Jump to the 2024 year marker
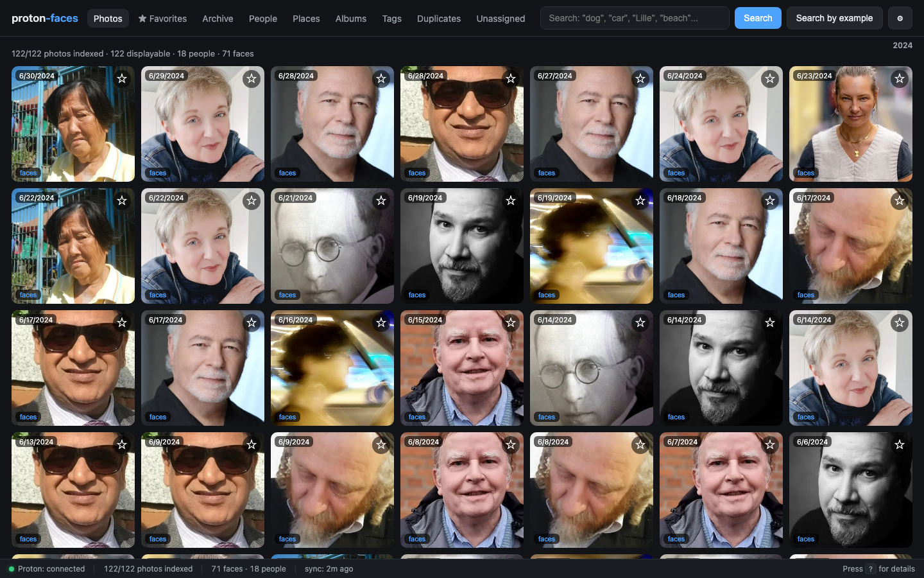Image resolution: width=924 pixels, height=578 pixels. click(902, 45)
